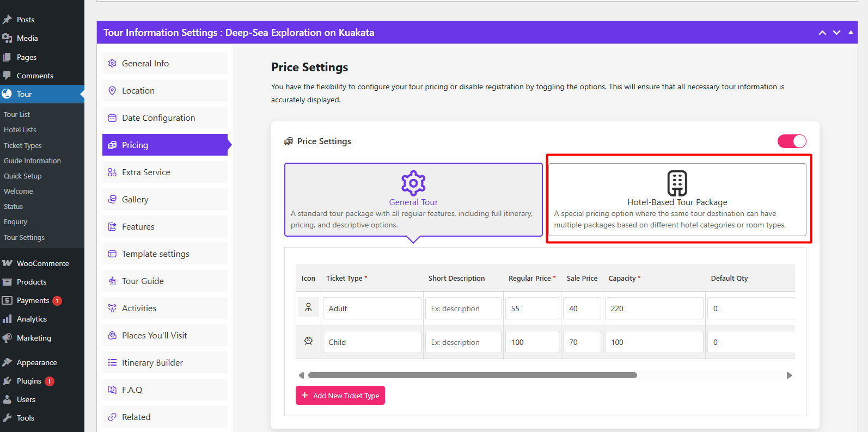Screen dimensions: 868x432
Task: Click the WooCommerce logo icon in sidebar
Action: [7, 263]
